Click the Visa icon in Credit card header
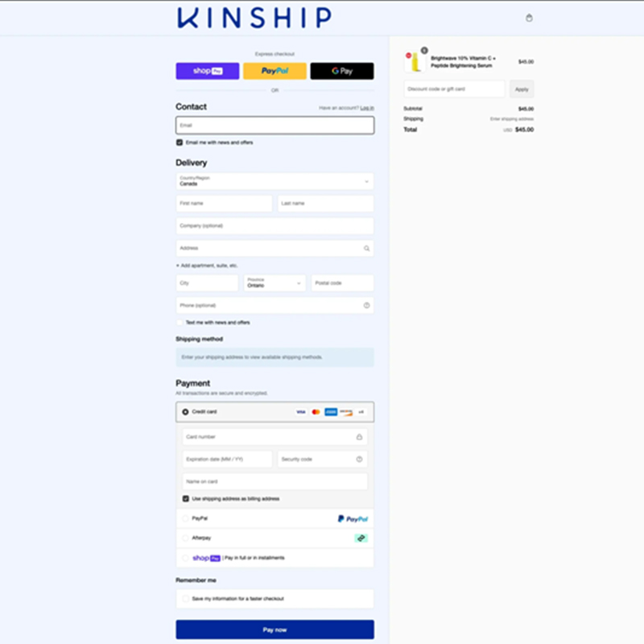Screen dimensions: 644x644 299,411
